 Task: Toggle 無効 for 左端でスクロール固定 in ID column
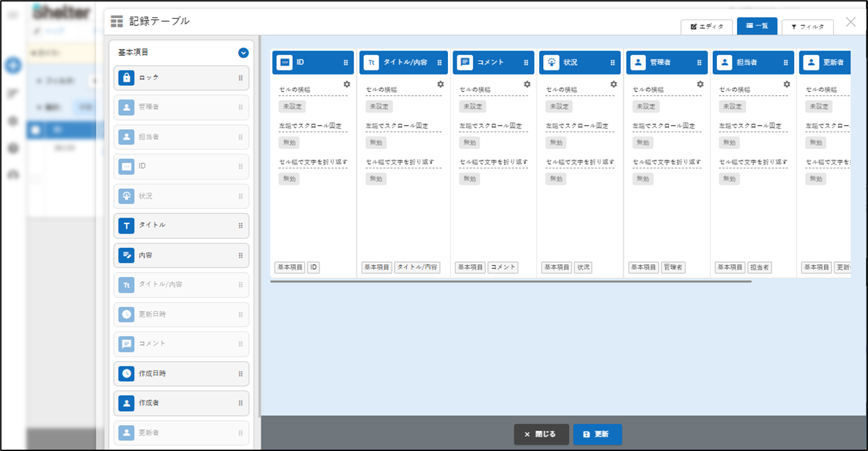click(x=289, y=142)
